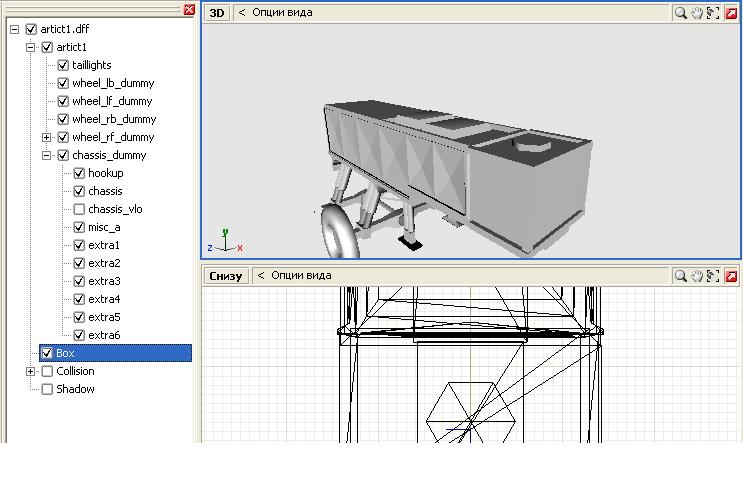Close the hierarchy tree panel

pyautogui.click(x=189, y=9)
